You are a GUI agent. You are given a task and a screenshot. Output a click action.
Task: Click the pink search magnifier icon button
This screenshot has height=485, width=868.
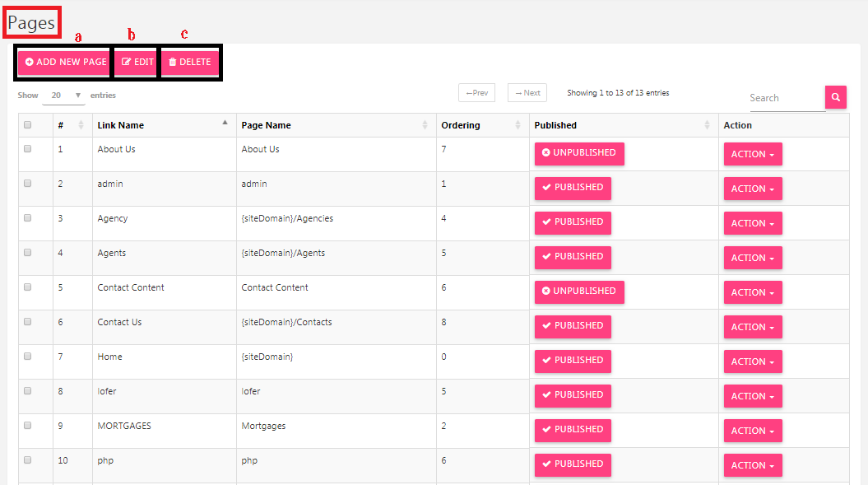coord(835,97)
